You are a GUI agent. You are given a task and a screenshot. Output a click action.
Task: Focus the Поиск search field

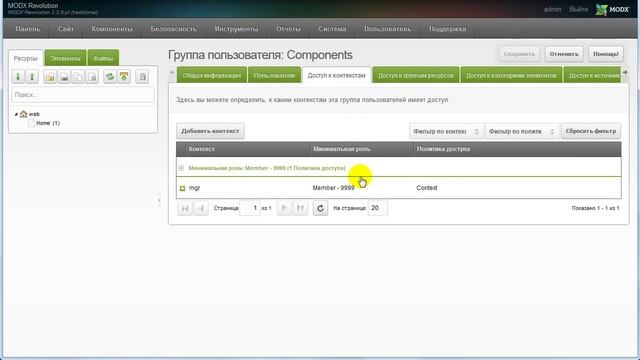point(83,95)
